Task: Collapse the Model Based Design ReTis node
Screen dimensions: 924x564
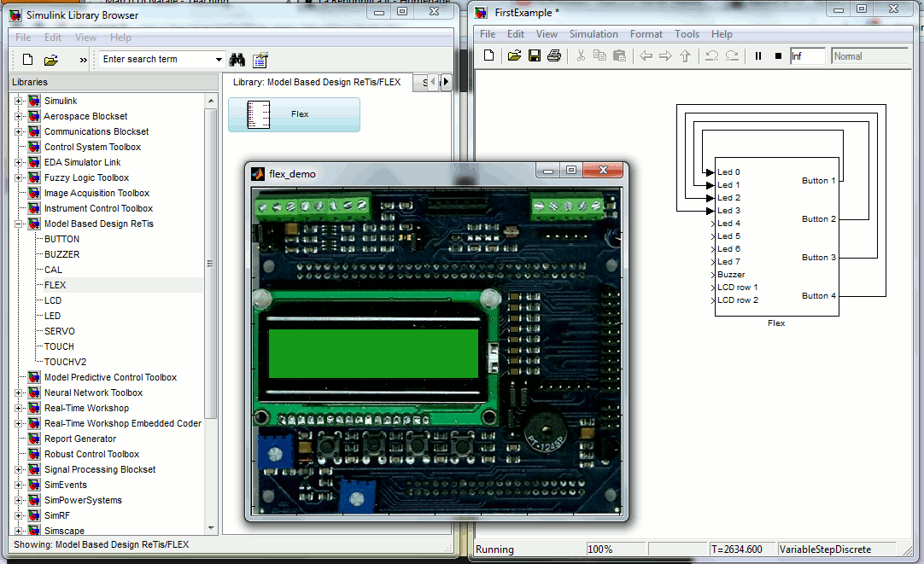Action: coord(18,224)
